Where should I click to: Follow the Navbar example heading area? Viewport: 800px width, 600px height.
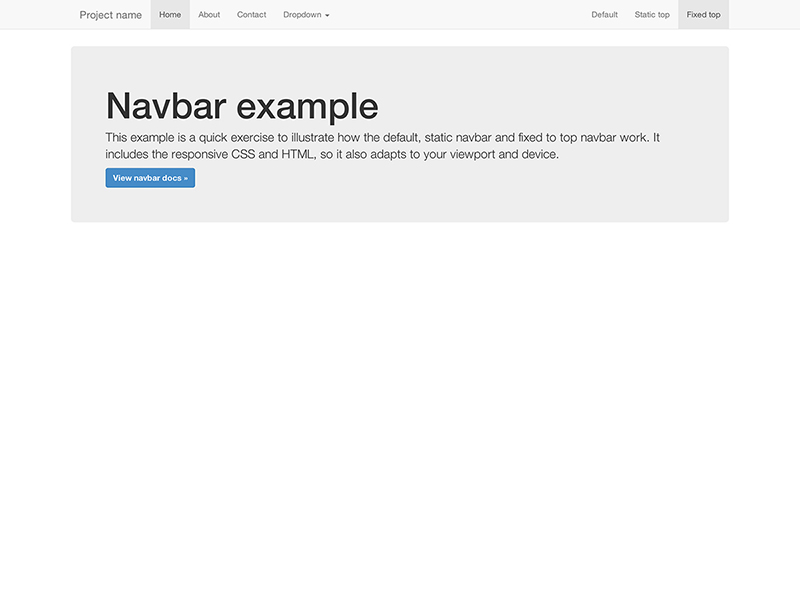242,105
